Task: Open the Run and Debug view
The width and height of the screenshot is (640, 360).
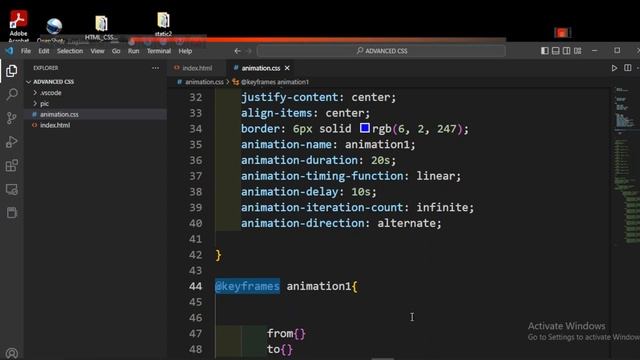Action: tap(11, 142)
